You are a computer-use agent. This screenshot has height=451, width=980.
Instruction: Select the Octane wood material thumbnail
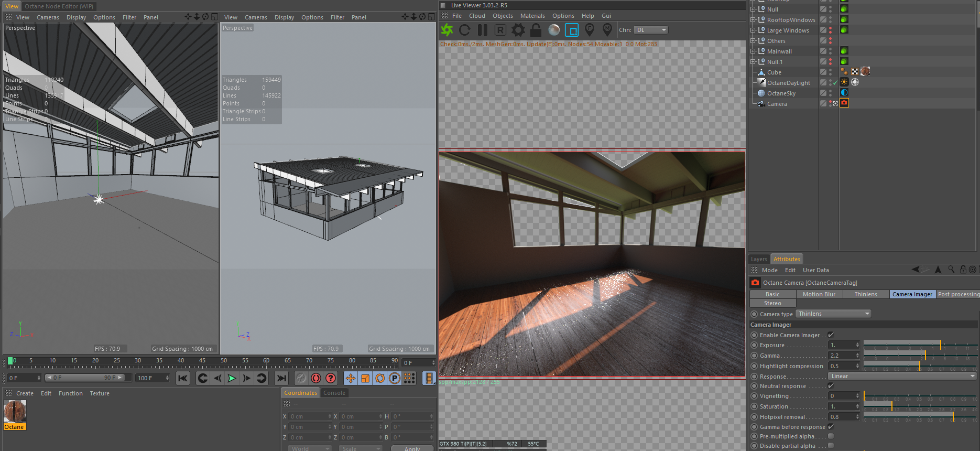pyautogui.click(x=15, y=412)
